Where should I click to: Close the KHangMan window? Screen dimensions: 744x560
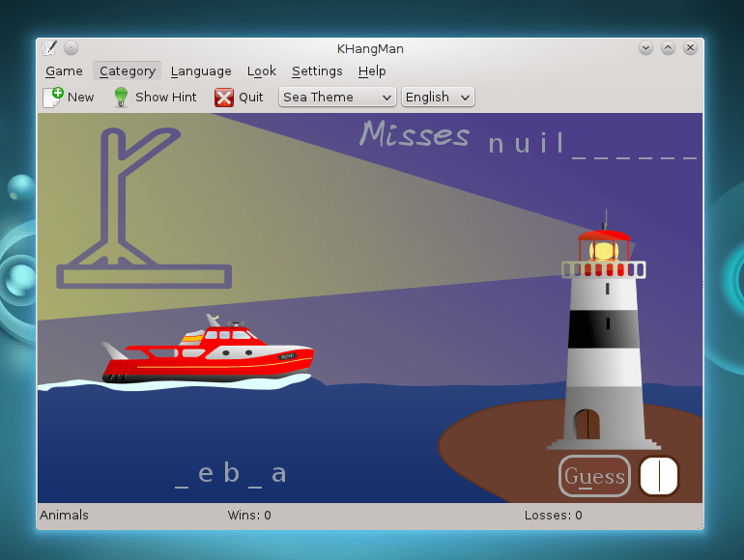tap(690, 47)
